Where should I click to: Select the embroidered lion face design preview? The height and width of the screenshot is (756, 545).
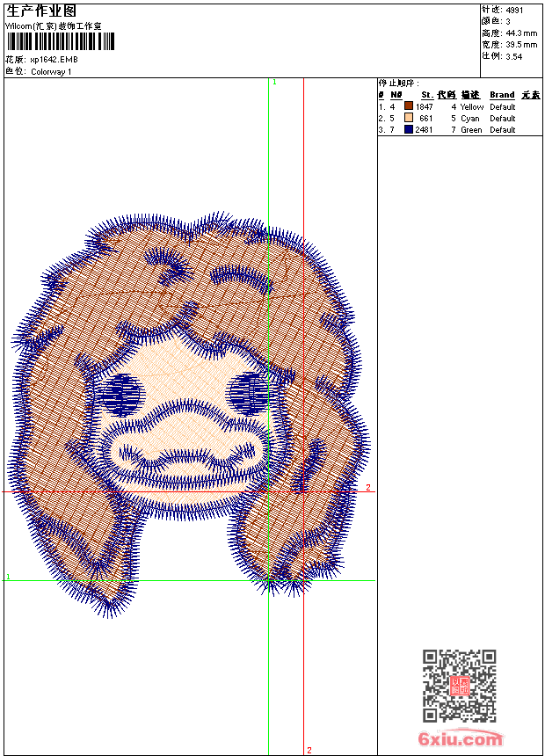click(190, 415)
